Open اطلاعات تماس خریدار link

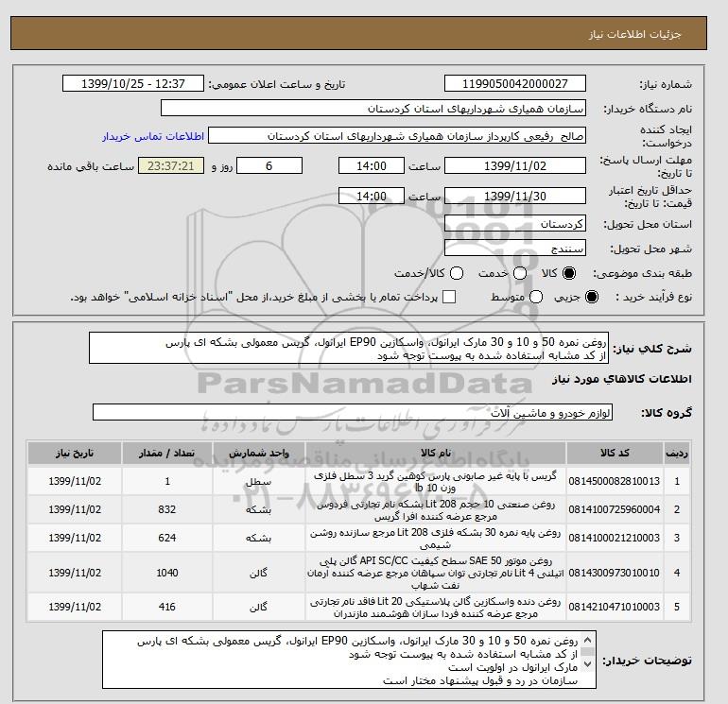(x=153, y=136)
